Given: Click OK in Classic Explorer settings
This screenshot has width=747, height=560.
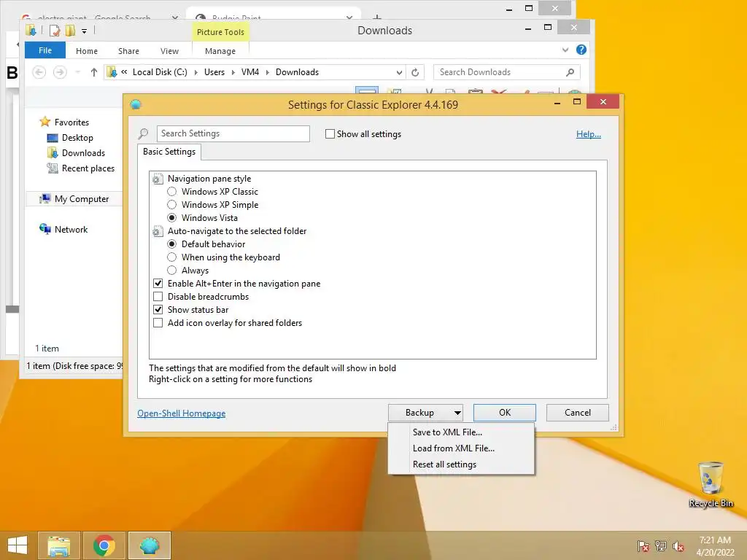Looking at the screenshot, I should pos(505,413).
